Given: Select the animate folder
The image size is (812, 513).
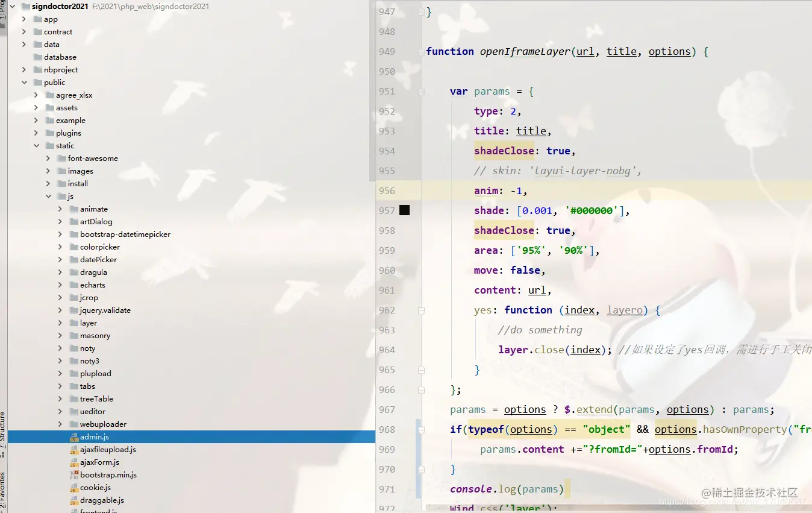Looking at the screenshot, I should pyautogui.click(x=94, y=209).
